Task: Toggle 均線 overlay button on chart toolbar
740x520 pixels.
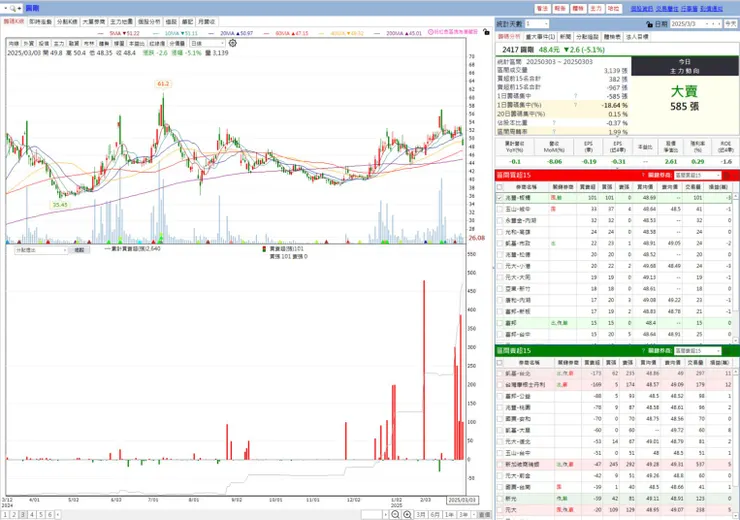Action: click(x=14, y=43)
